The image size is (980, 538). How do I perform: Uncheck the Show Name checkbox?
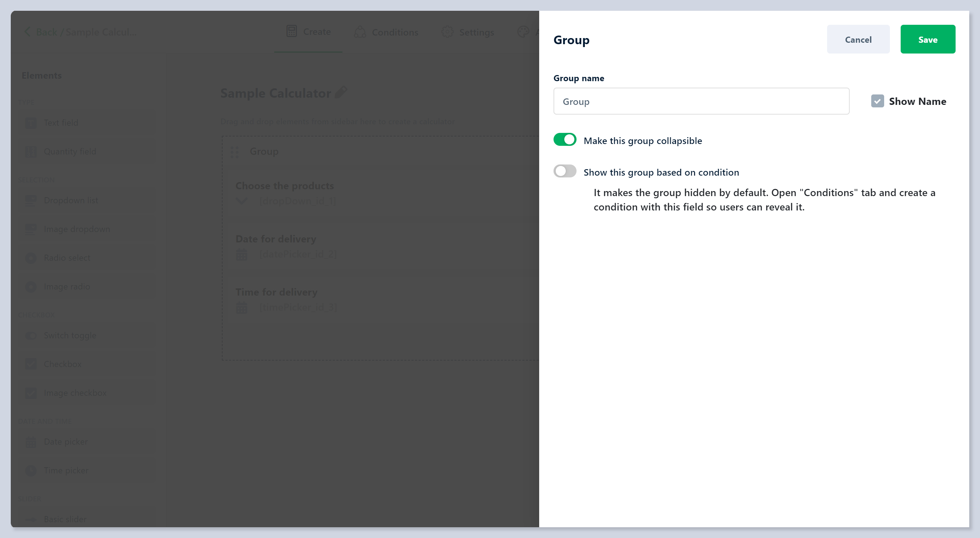pyautogui.click(x=877, y=101)
